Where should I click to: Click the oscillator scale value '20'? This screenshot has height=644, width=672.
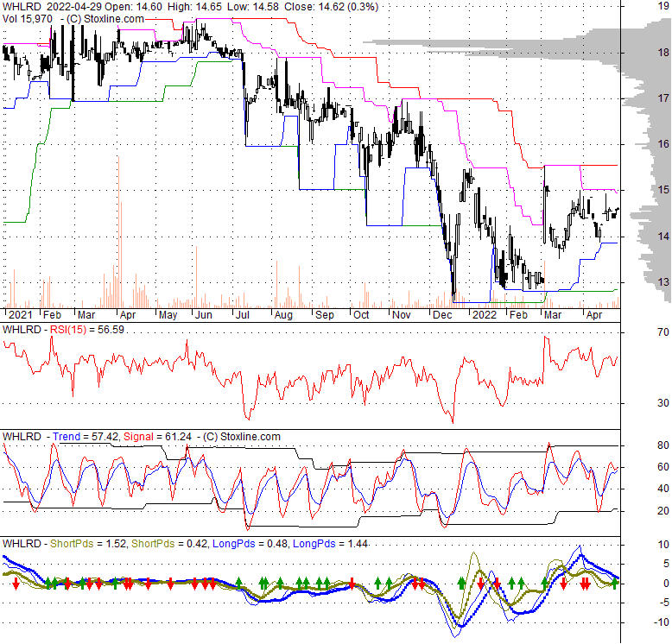click(663, 511)
